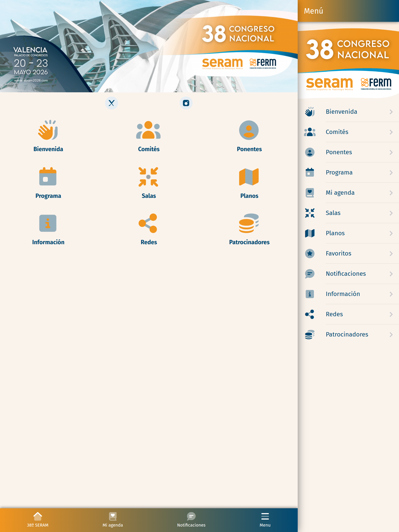Click the Bienvenida label in the grid
The width and height of the screenshot is (399, 532).
[48, 149]
